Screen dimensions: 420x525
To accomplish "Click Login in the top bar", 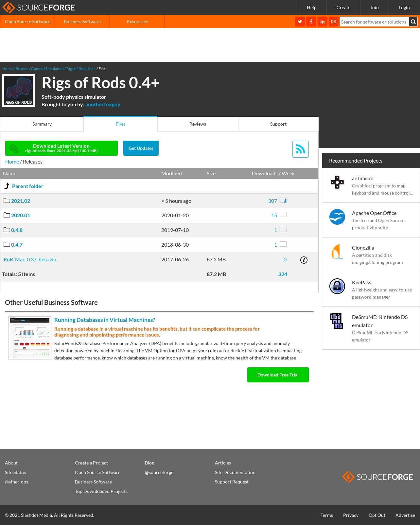I will tap(404, 8).
